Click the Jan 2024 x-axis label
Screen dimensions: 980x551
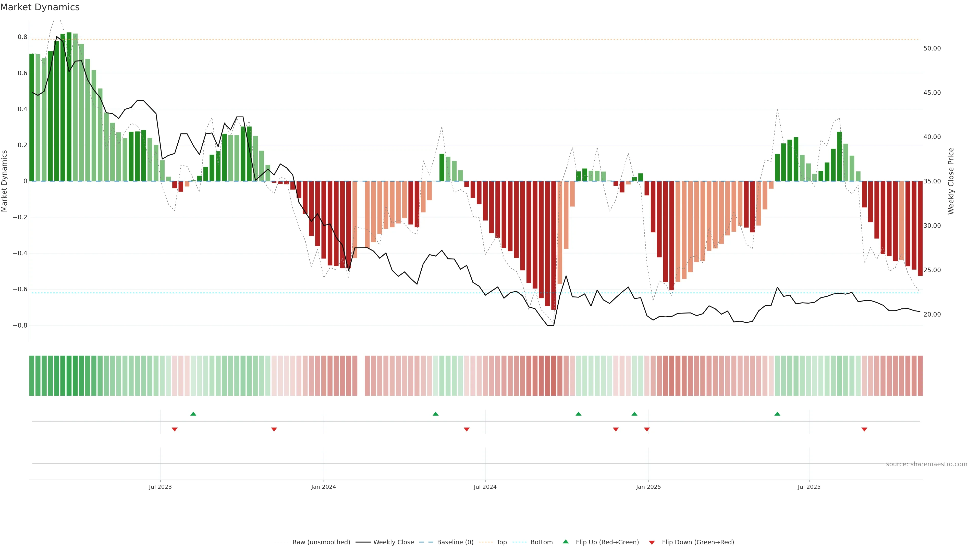point(323,487)
